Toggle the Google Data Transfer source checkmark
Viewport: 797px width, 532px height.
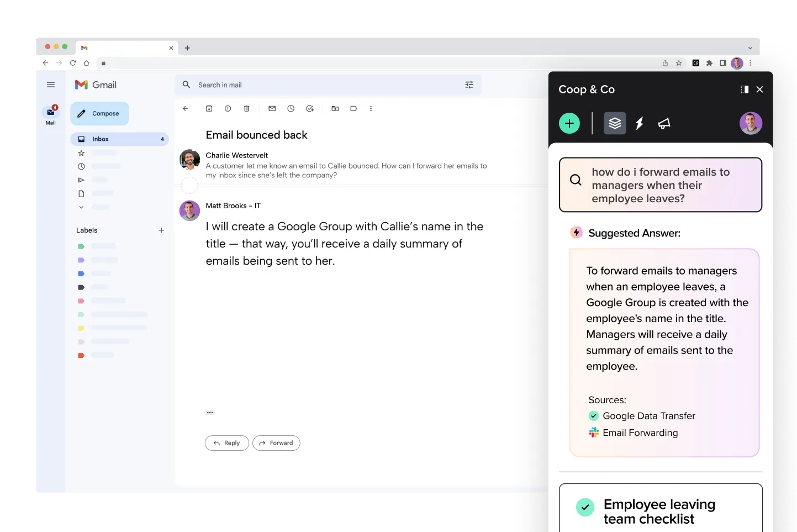pyautogui.click(x=593, y=415)
